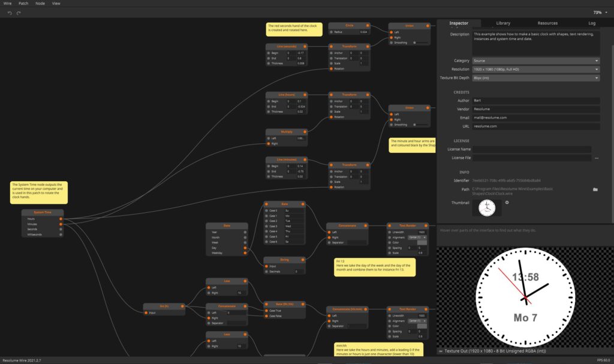Click the Description text box in Inspector
Screen dimensions: 614x364
tap(535, 43)
